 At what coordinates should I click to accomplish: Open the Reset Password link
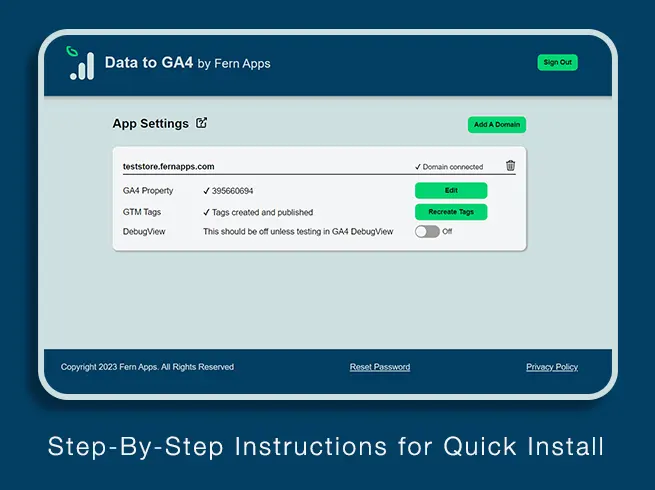tap(380, 367)
